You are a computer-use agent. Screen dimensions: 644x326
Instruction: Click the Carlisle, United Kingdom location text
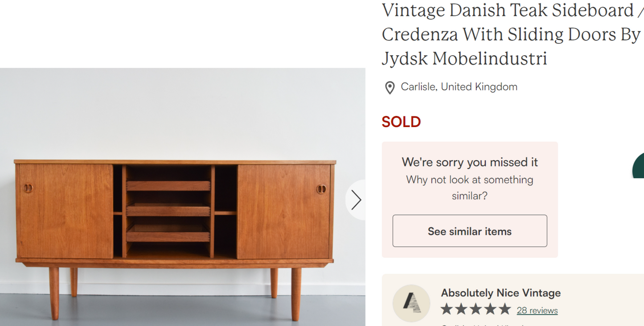point(459,87)
